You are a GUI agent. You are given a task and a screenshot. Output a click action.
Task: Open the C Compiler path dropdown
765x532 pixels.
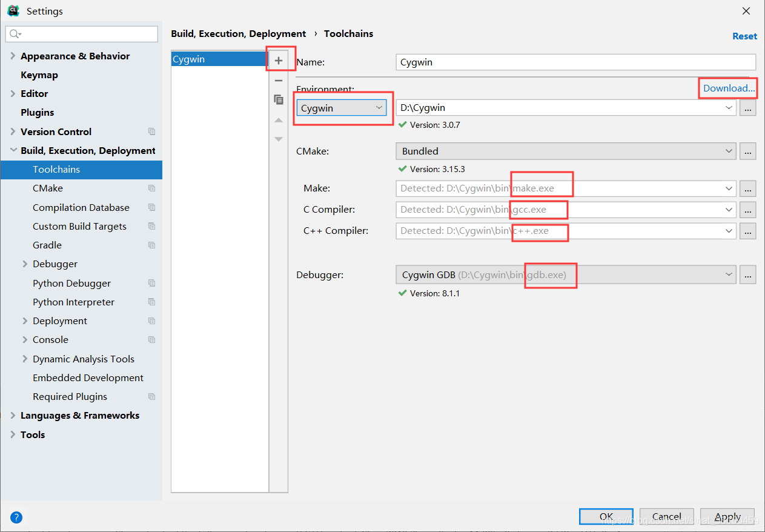click(x=729, y=210)
